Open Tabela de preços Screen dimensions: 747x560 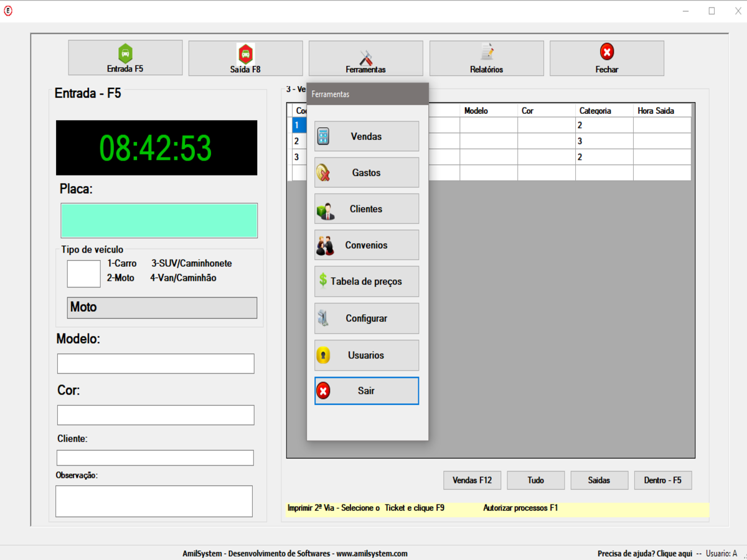(x=367, y=281)
